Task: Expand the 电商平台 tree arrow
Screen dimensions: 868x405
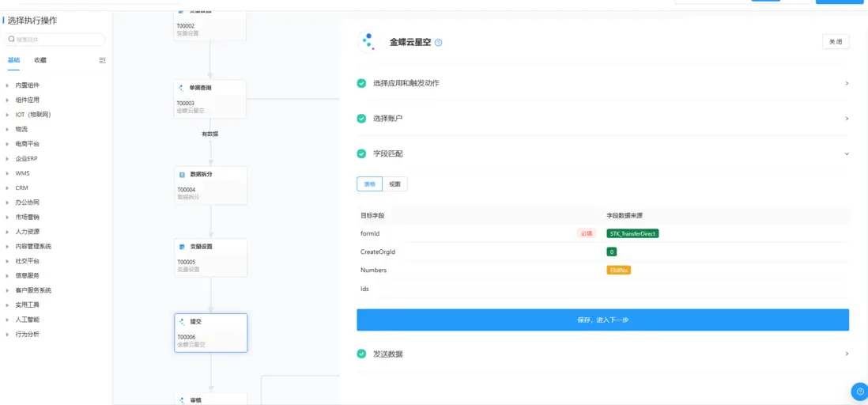Action: [7, 144]
